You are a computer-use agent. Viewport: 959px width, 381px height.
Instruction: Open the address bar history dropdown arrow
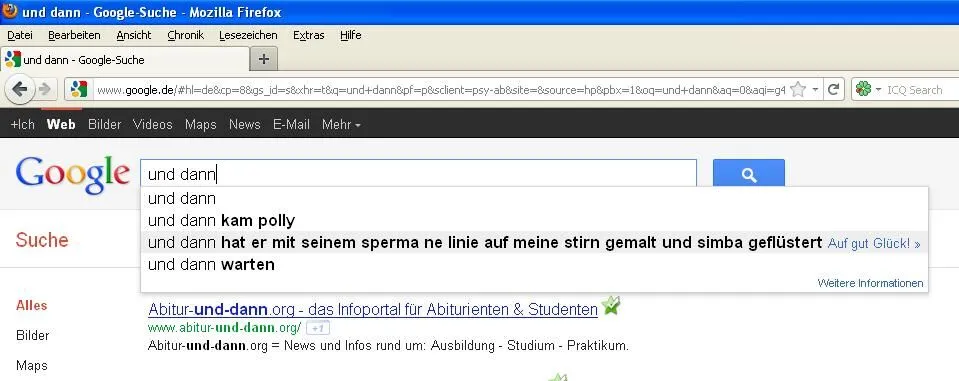coord(815,90)
